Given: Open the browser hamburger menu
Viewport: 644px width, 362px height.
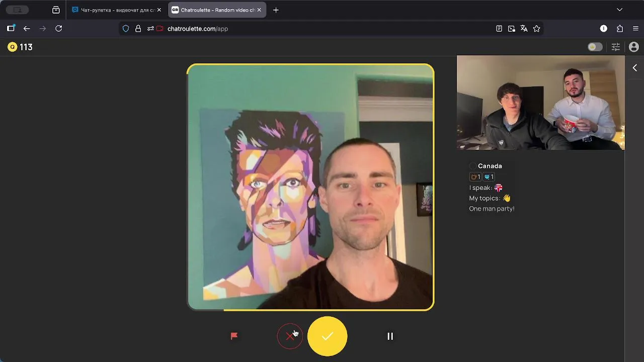Looking at the screenshot, I should coord(636,29).
